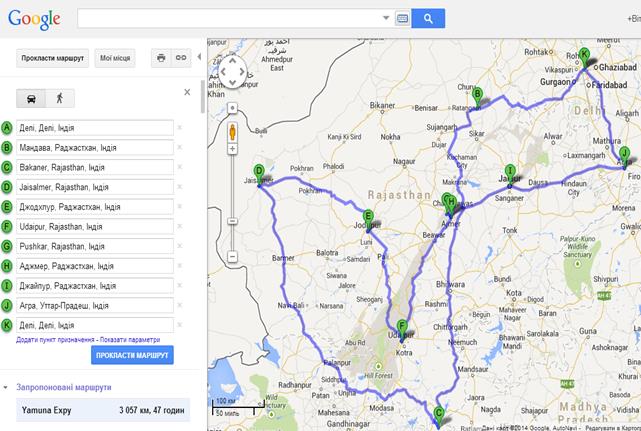Close the directions panel with X
The height and width of the screenshot is (431, 641).
(x=187, y=92)
